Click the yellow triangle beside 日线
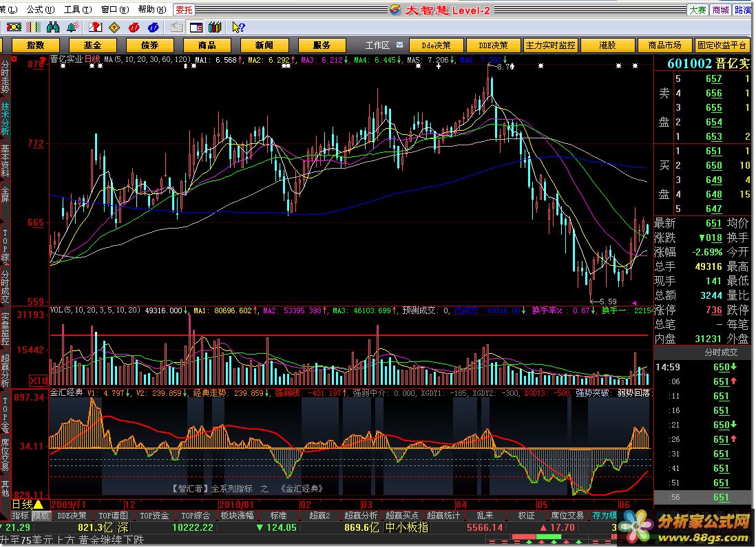Image resolution: width=756 pixels, height=548 pixels. click(x=39, y=505)
